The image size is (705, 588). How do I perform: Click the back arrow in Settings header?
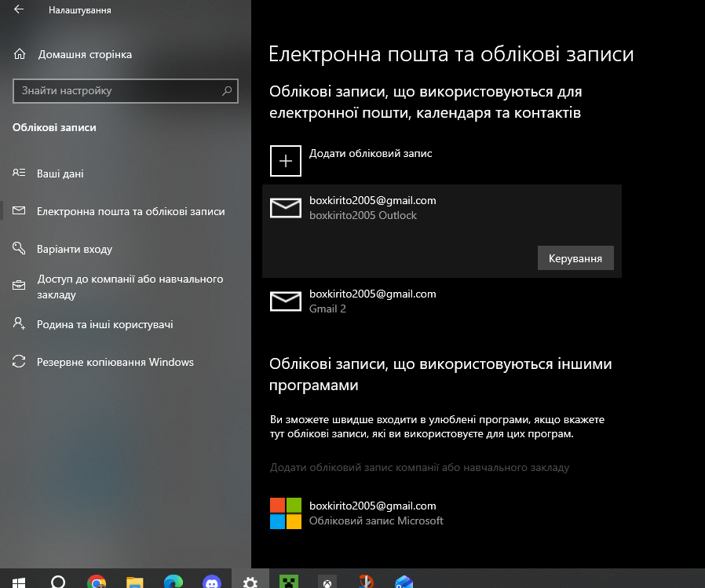point(18,9)
